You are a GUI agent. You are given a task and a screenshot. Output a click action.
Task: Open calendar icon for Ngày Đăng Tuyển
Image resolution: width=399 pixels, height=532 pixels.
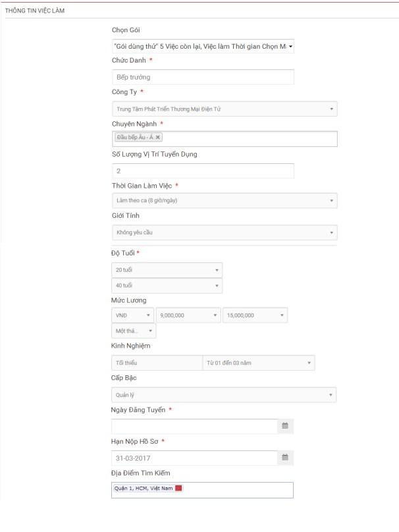pyautogui.click(x=285, y=426)
